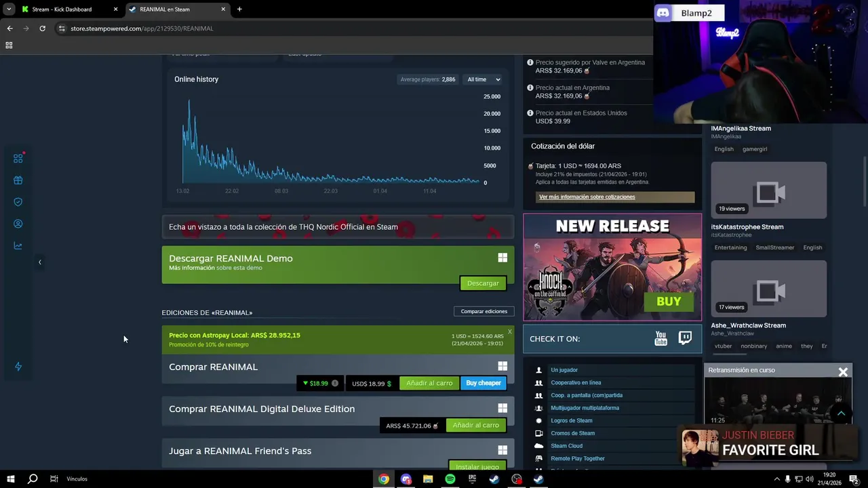Click Cooperativo en línea feature link

click(576, 383)
